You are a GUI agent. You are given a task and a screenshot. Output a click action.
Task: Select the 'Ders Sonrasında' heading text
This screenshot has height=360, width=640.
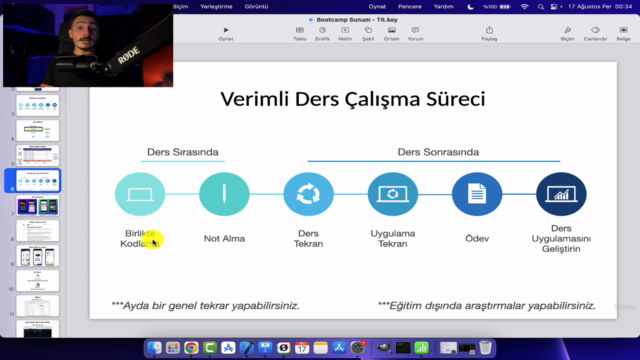(438, 152)
